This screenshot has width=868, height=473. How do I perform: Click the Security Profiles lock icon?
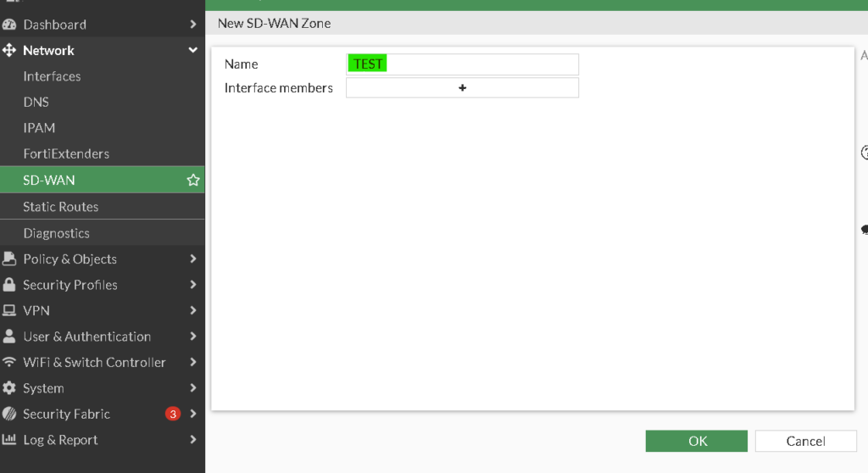pyautogui.click(x=9, y=285)
